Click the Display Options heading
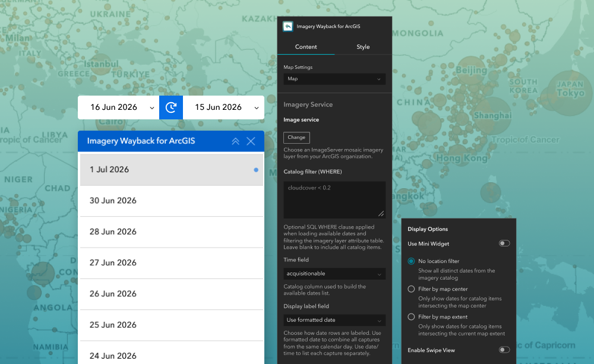594x364 pixels. (428, 229)
